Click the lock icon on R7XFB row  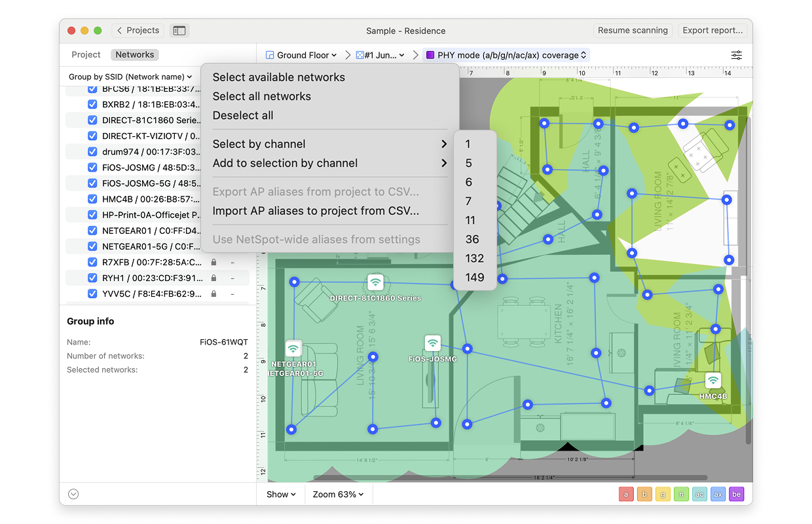(x=213, y=262)
